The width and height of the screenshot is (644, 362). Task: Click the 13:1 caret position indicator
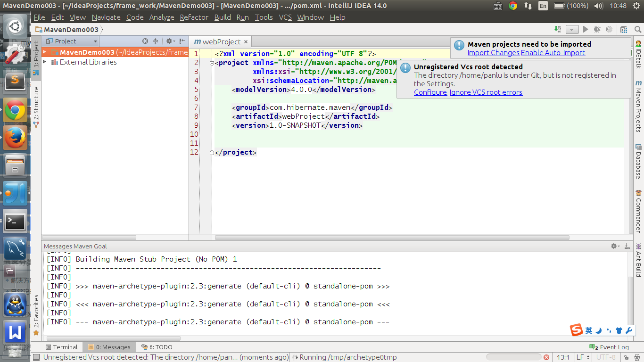click(563, 357)
